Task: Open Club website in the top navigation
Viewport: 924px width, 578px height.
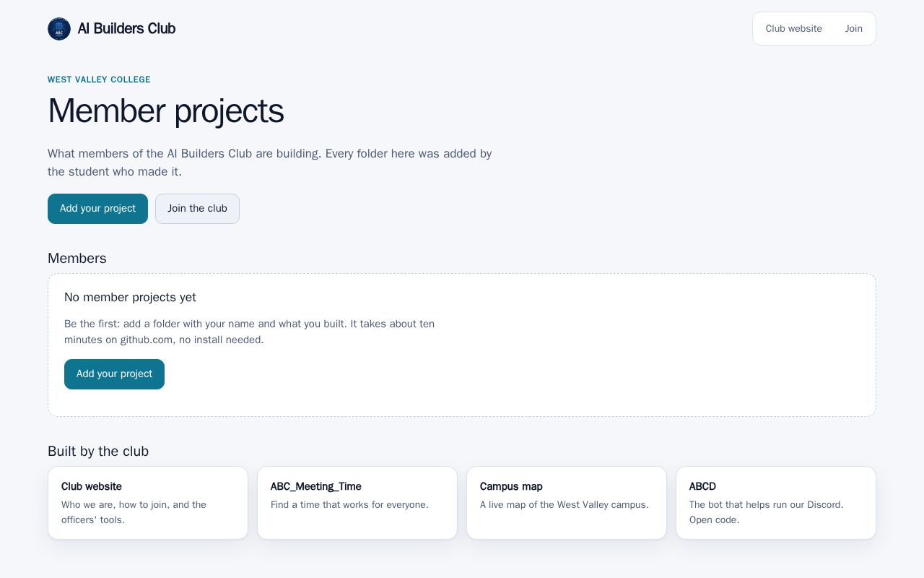Action: (x=793, y=29)
